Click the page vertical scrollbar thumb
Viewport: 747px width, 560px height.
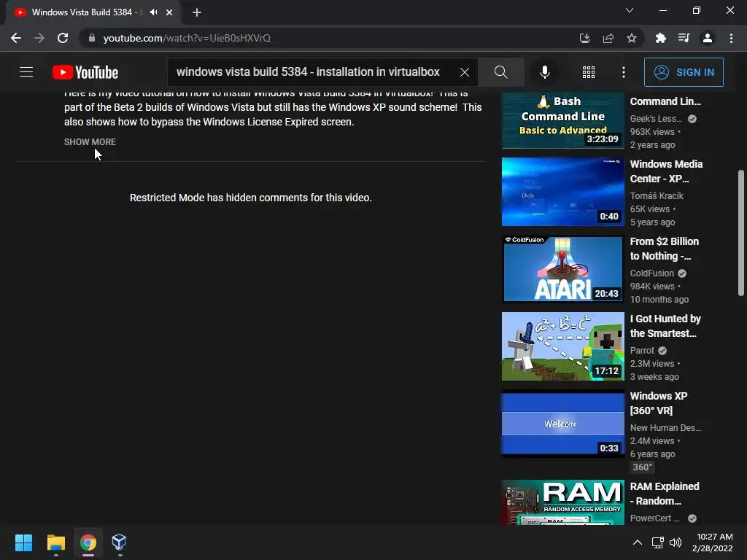[x=741, y=233]
